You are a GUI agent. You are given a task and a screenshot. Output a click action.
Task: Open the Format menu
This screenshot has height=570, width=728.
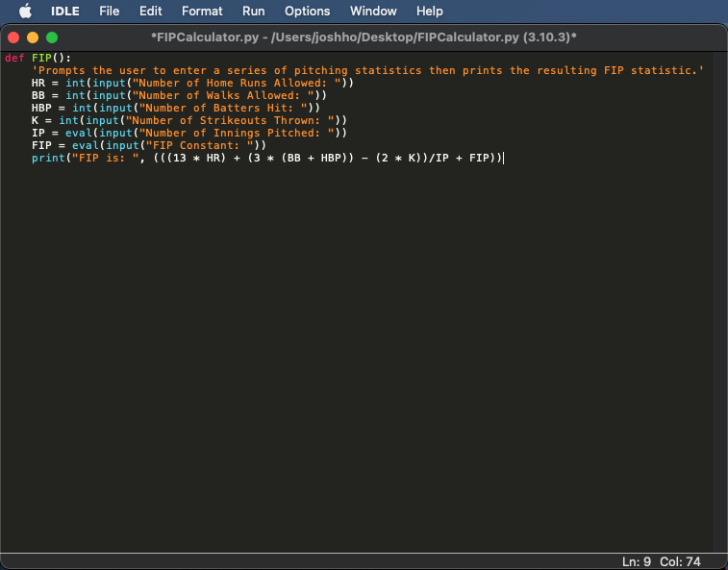202,12
